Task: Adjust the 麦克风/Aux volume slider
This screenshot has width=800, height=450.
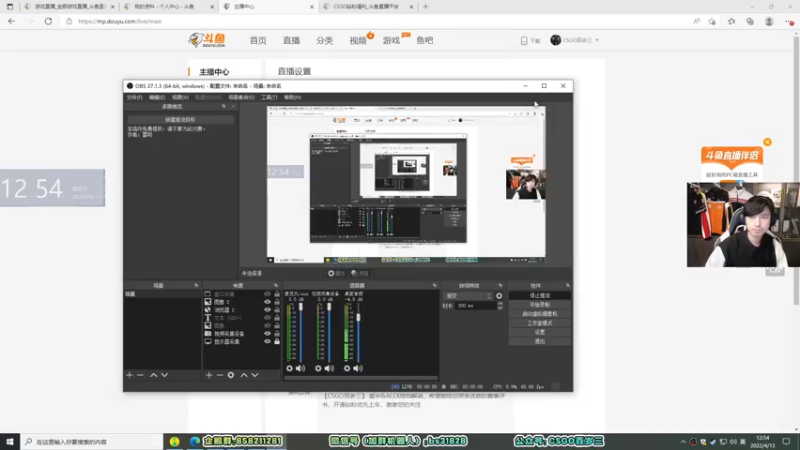Action: point(301,333)
